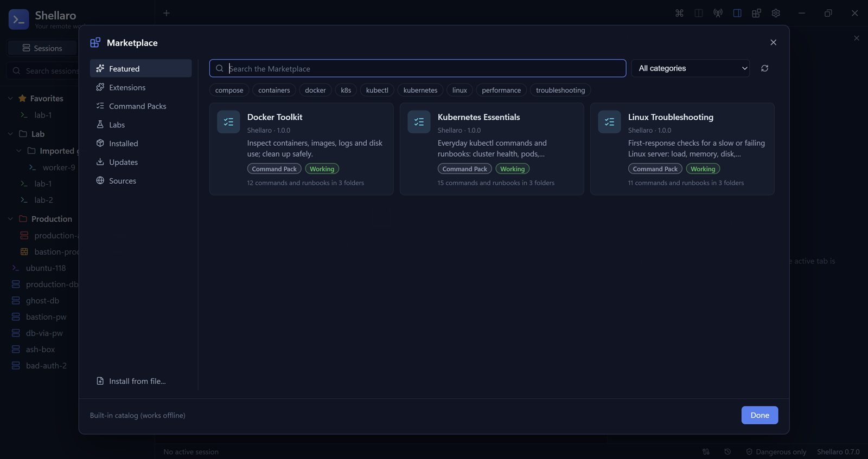The height and width of the screenshot is (459, 868).
Task: Filter by the docker tag
Action: (315, 90)
